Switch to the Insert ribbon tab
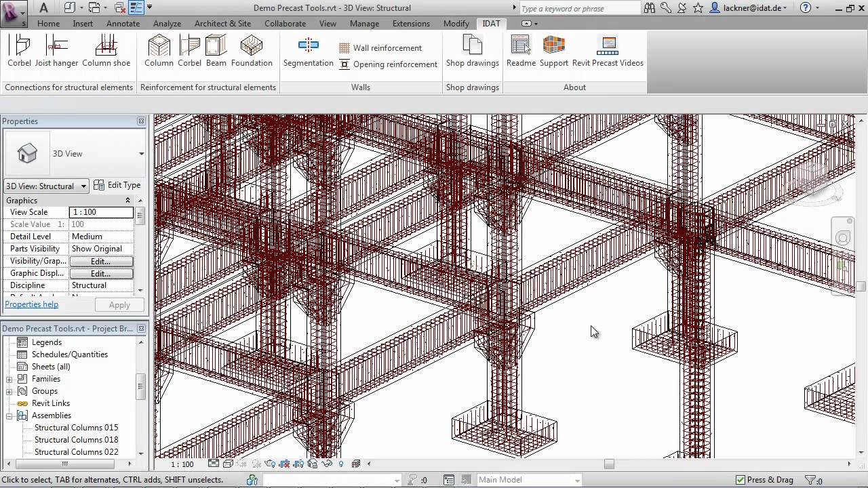The width and height of the screenshot is (868, 488). pos(83,23)
